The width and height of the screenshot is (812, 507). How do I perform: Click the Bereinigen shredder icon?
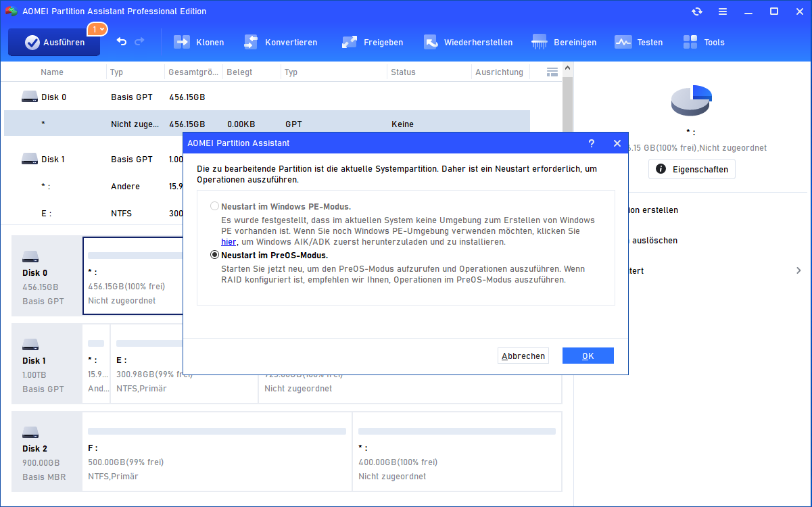point(540,42)
